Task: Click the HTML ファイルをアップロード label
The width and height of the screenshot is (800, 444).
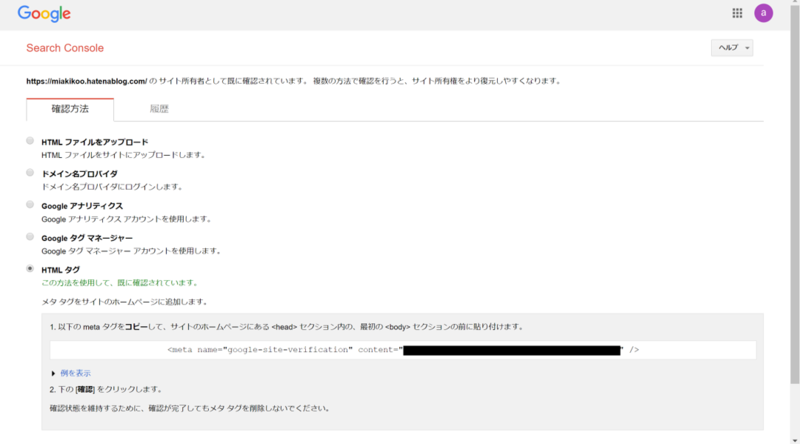Action: 95,142
